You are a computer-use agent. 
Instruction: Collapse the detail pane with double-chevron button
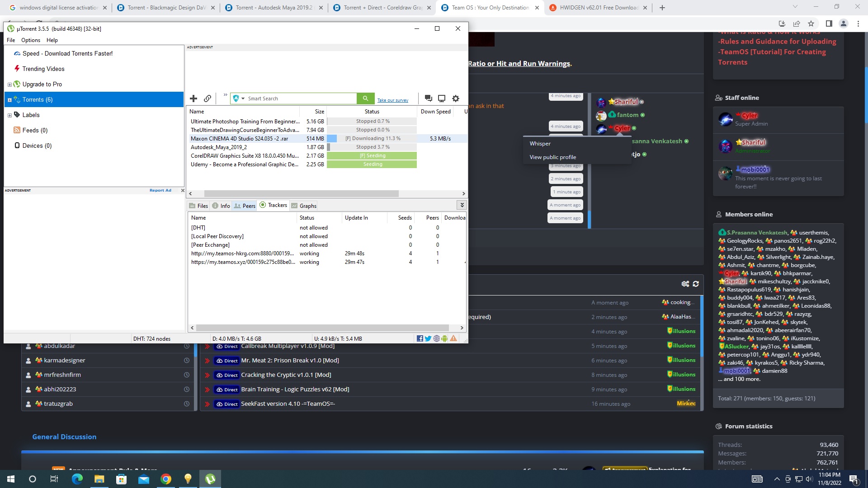(462, 205)
